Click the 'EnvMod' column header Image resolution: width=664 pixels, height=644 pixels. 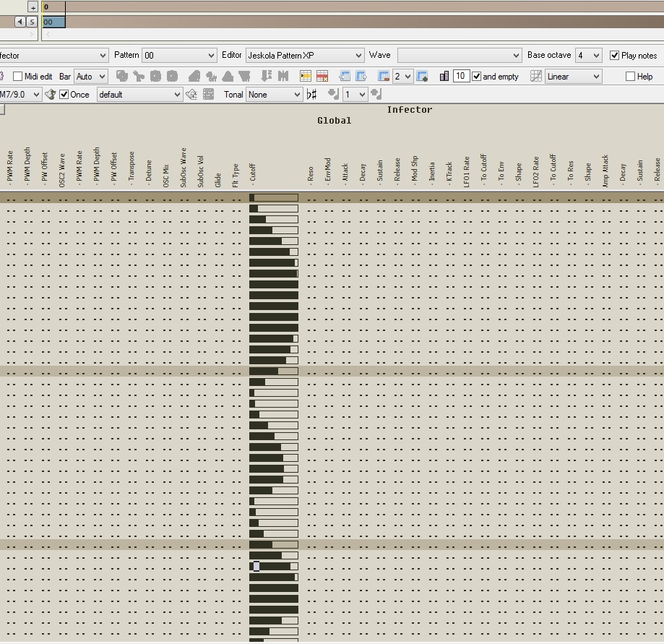(328, 171)
